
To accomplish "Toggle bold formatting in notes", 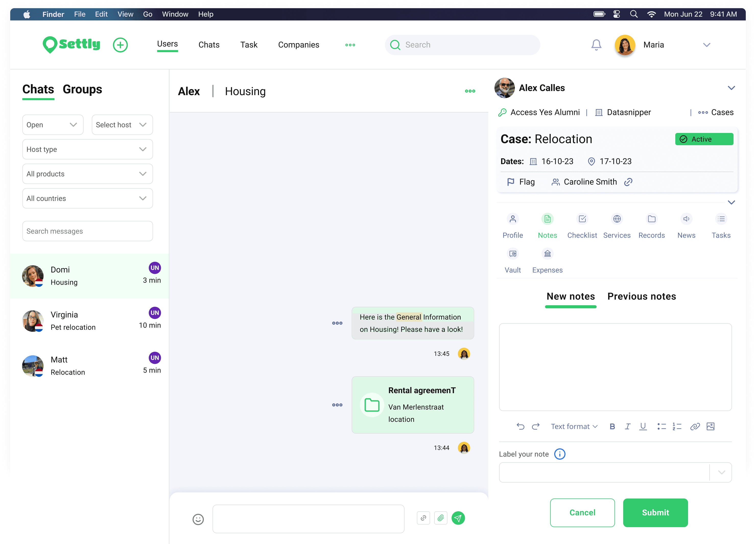I will pyautogui.click(x=612, y=426).
